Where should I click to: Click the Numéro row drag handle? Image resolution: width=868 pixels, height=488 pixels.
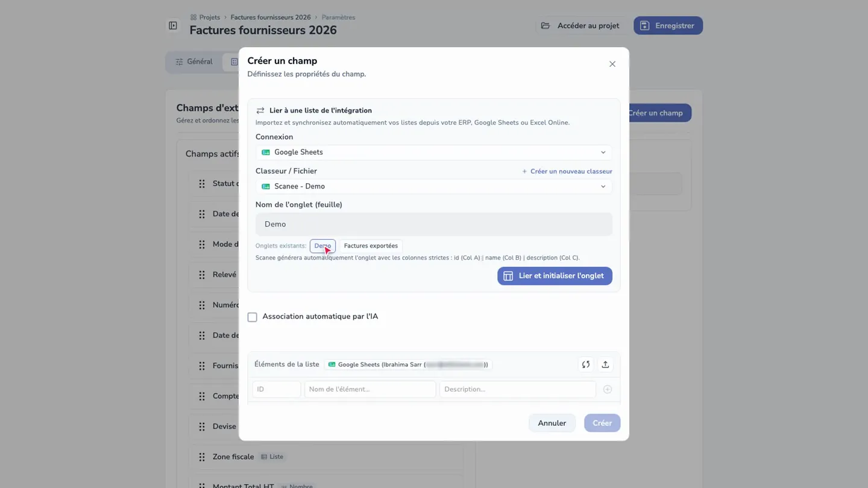[x=202, y=305]
